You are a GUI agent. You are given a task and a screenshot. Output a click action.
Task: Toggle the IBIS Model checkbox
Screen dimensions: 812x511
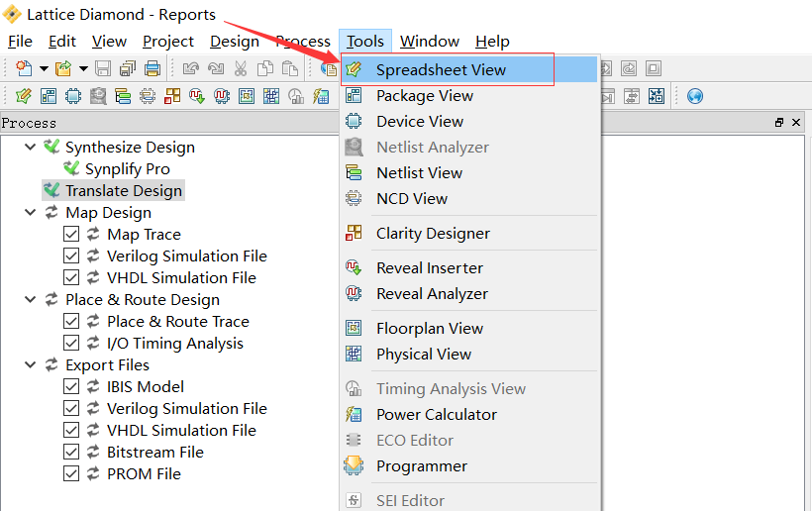click(71, 387)
